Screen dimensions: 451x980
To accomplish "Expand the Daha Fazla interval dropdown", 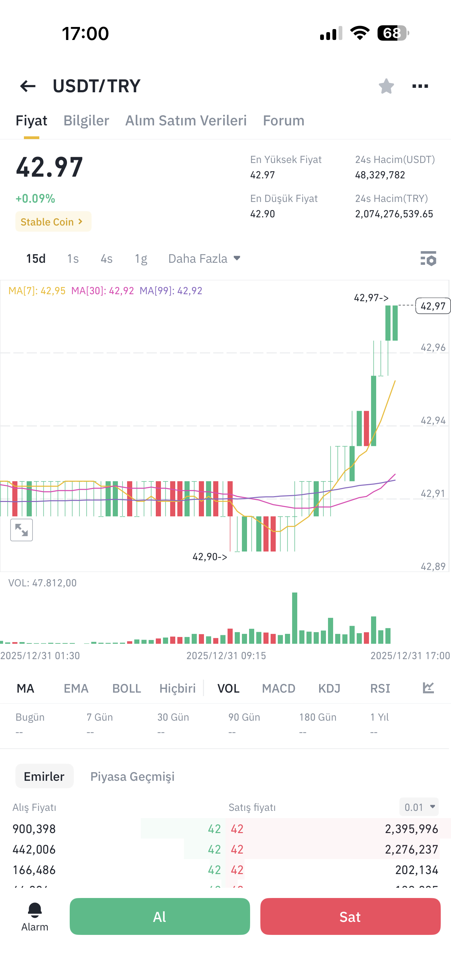I will tap(204, 259).
